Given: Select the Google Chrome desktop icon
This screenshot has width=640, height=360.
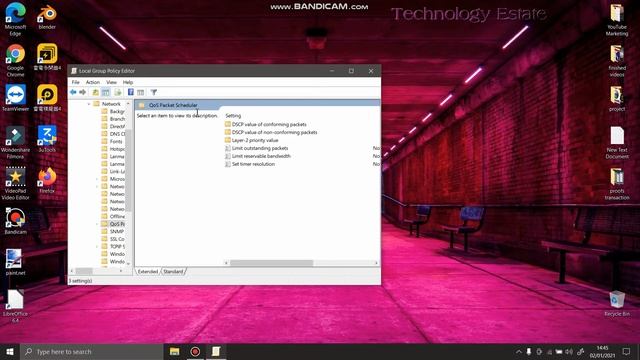Looking at the screenshot, I should (16, 60).
